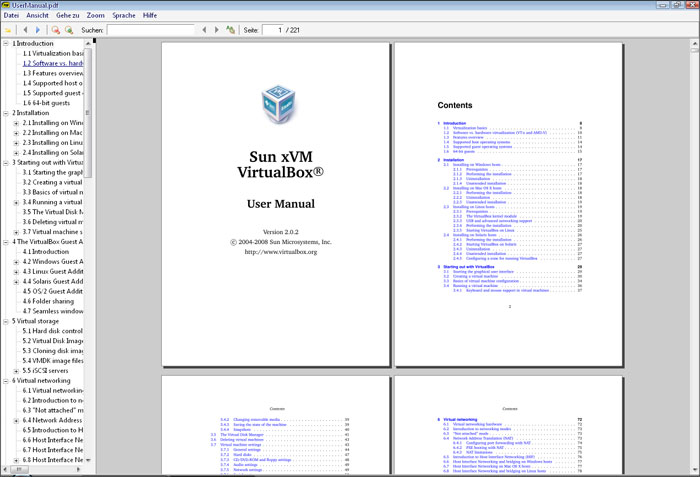This screenshot has width=700, height=477.
Task: Expand the 2.1 Installing on Windows node
Action: click(x=16, y=123)
